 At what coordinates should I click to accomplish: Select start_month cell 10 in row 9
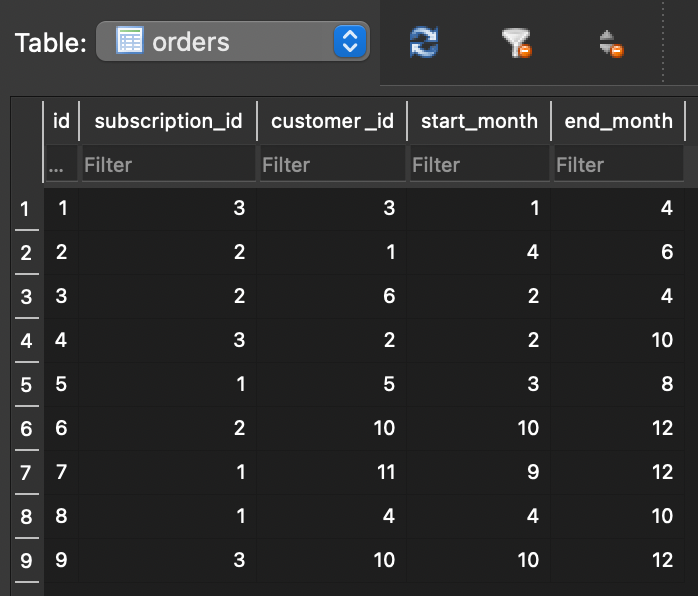click(479, 560)
